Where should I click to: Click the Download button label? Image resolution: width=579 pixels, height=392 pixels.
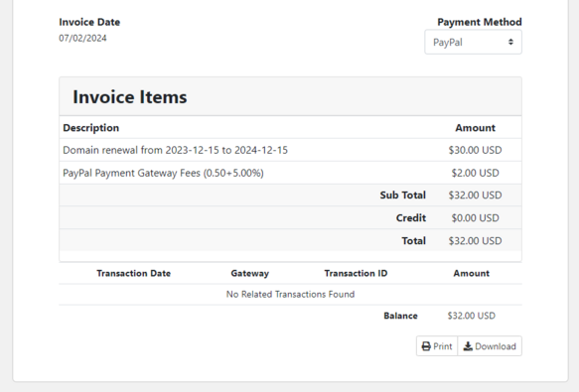496,346
